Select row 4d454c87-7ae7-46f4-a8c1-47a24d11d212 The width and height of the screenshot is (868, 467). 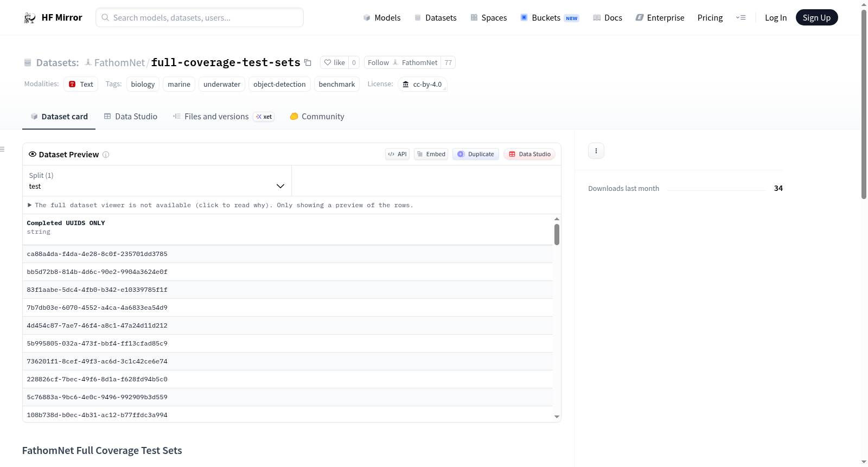point(288,325)
